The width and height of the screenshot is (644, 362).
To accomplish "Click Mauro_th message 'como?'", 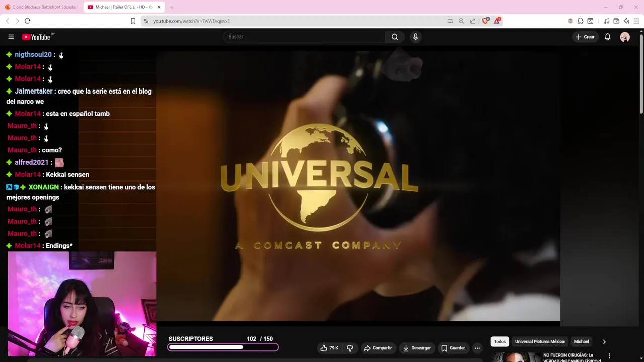I will [51, 150].
